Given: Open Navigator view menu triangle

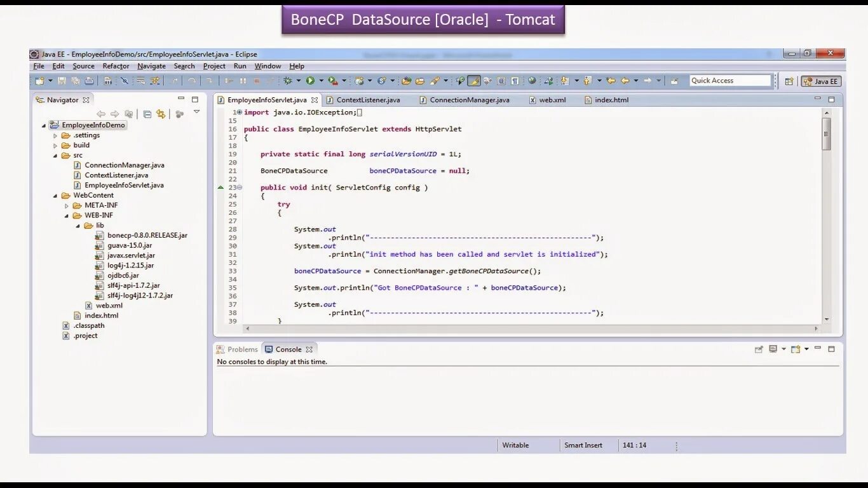Looking at the screenshot, I should pyautogui.click(x=196, y=112).
